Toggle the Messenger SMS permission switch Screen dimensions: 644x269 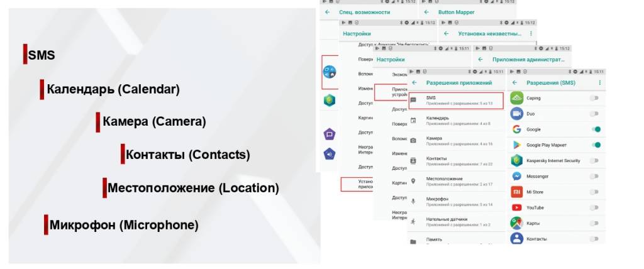(x=594, y=177)
